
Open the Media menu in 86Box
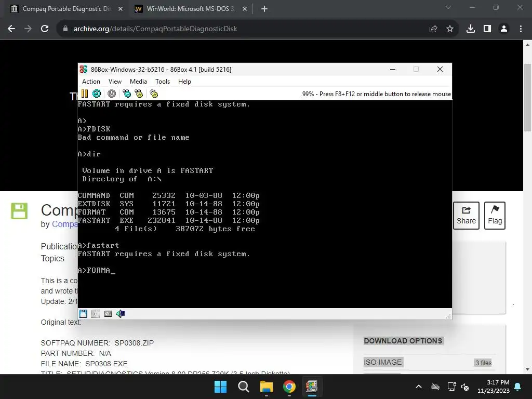click(138, 82)
